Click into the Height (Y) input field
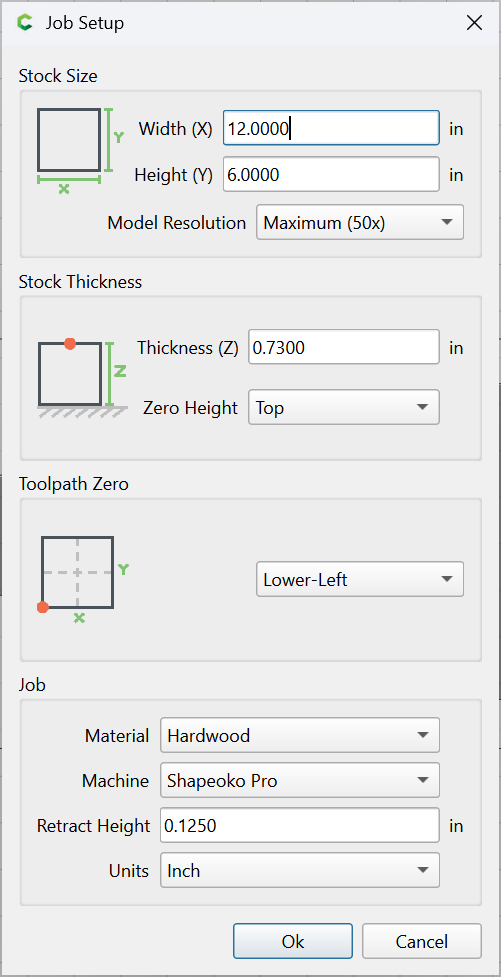Viewport: 501px width, 977px height. [332, 174]
